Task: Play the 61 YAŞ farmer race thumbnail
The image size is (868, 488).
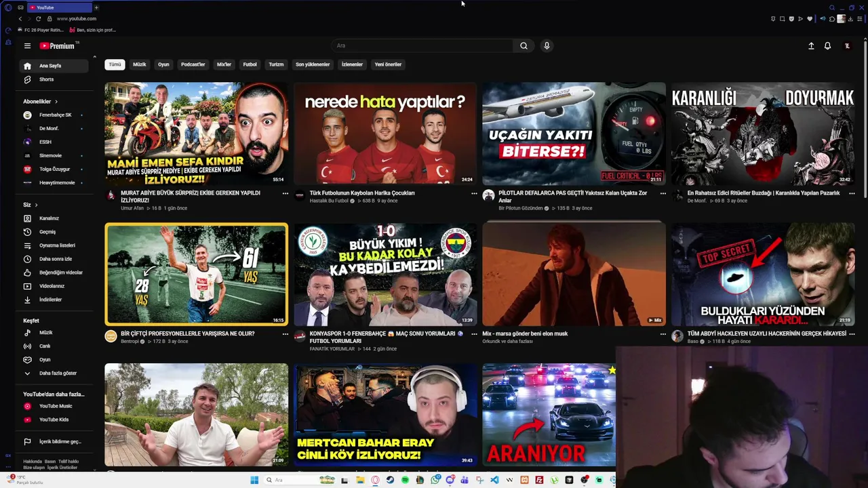Action: tap(197, 274)
